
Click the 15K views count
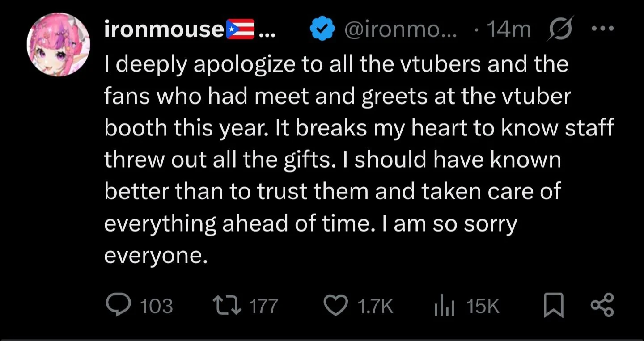pyautogui.click(x=483, y=306)
